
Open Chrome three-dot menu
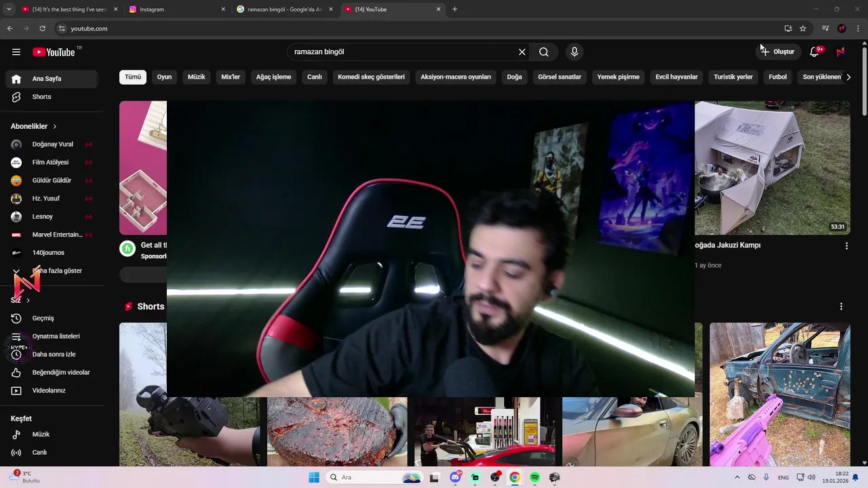click(859, 28)
